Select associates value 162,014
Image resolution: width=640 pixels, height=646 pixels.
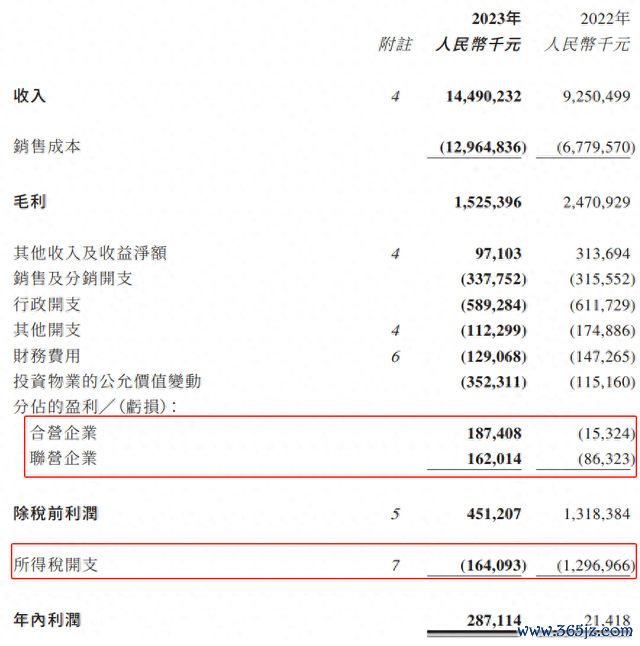click(495, 459)
